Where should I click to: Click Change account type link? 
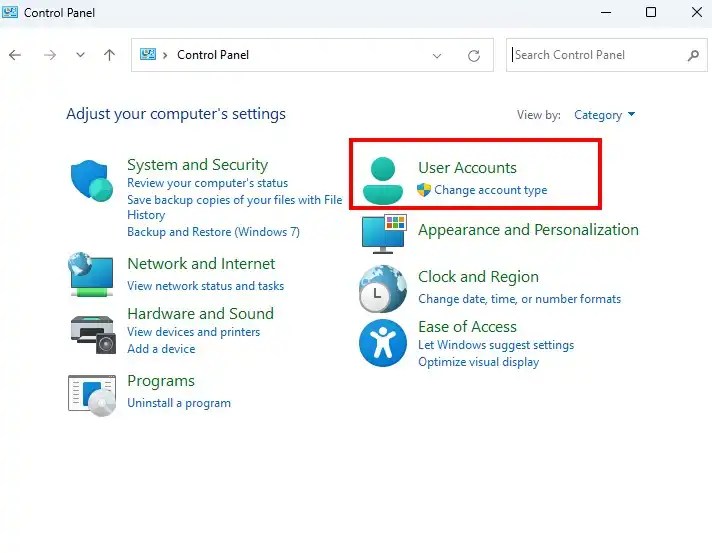[490, 190]
